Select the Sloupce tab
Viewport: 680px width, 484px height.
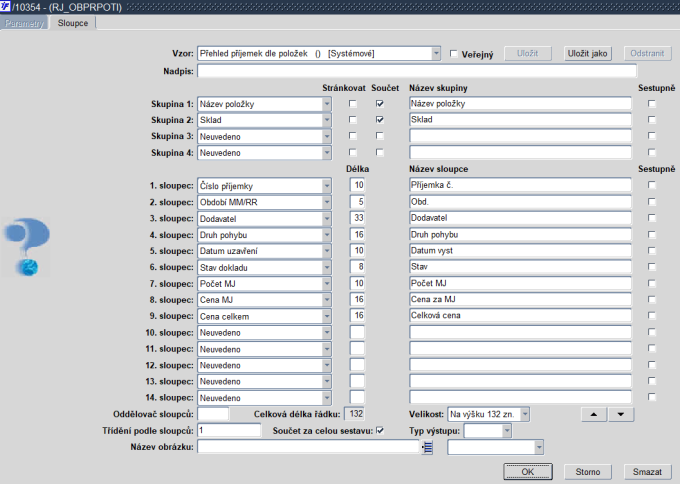click(x=73, y=23)
